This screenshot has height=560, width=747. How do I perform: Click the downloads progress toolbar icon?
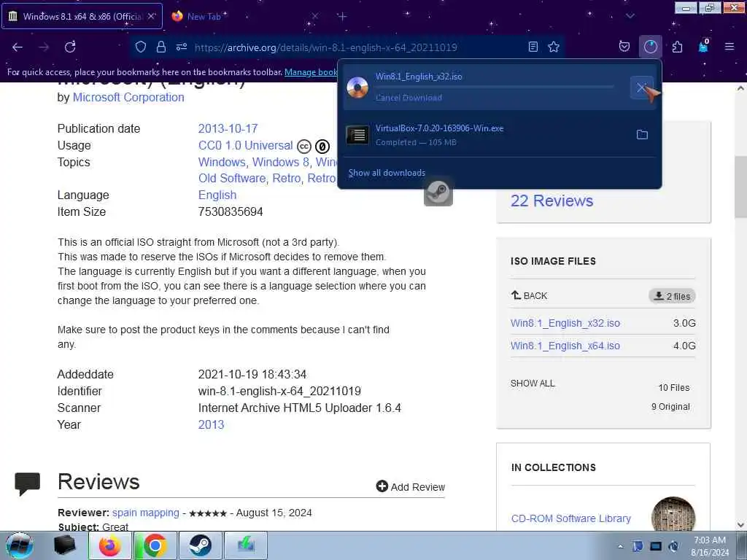(x=650, y=47)
